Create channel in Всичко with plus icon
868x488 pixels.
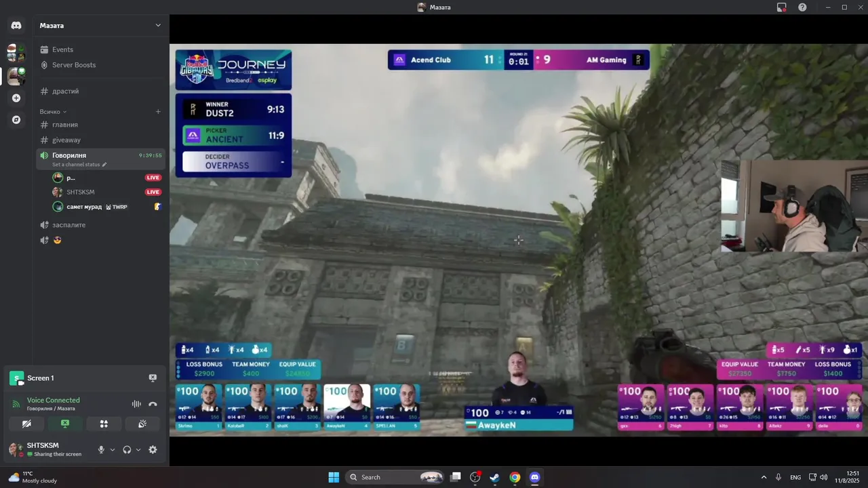coord(158,112)
